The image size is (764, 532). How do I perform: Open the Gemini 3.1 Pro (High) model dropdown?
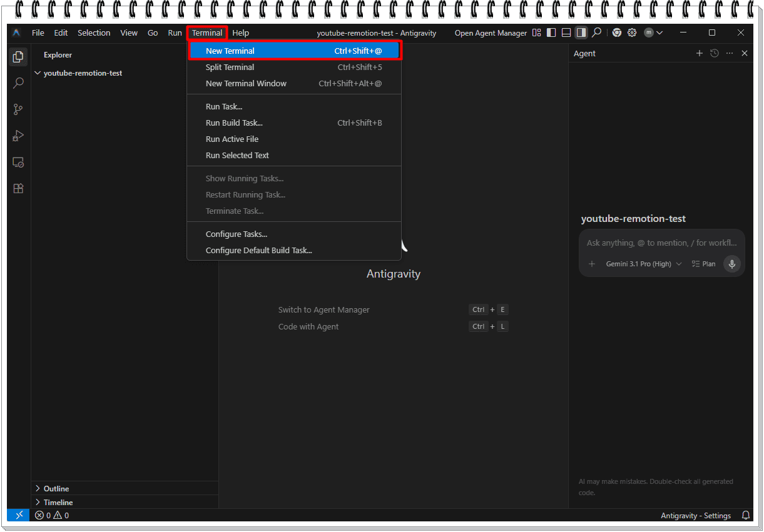point(644,264)
